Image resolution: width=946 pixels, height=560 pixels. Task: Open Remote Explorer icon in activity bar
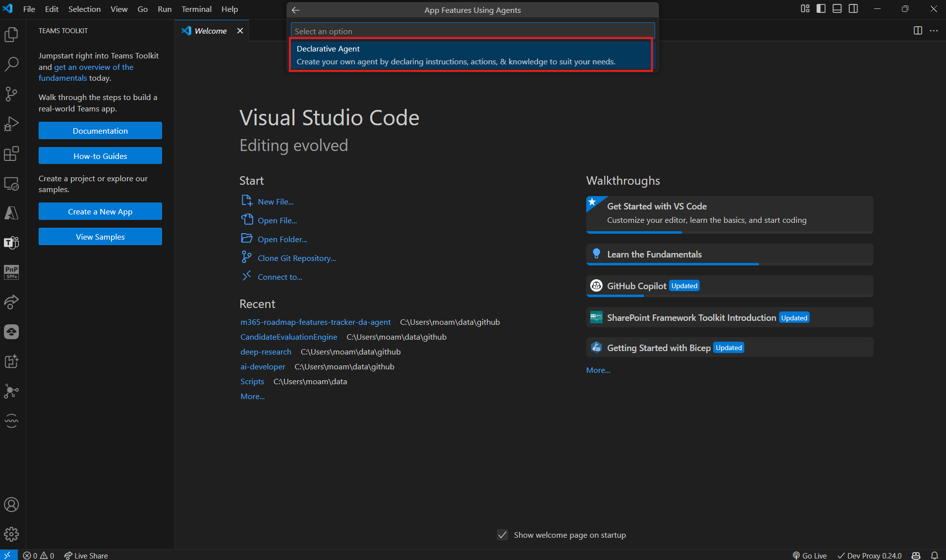click(11, 184)
